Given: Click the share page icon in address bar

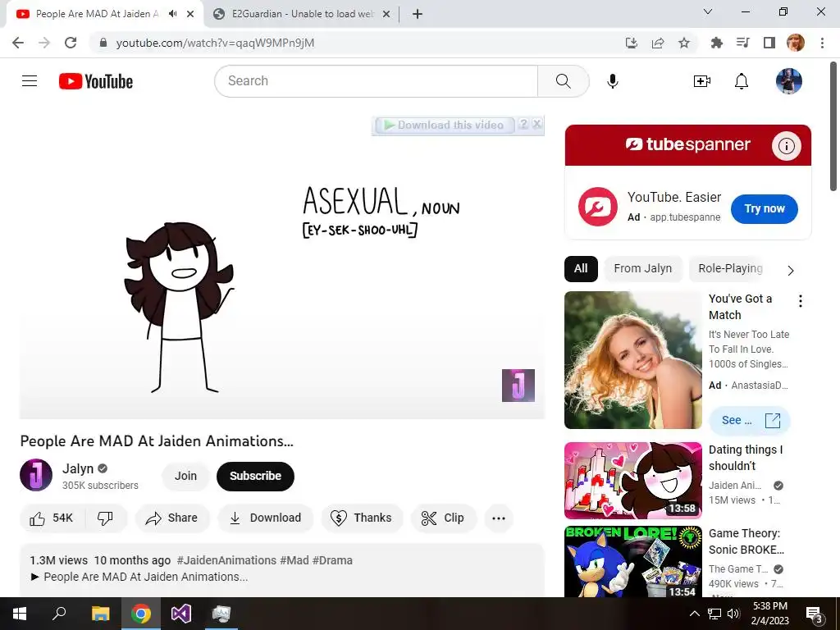Looking at the screenshot, I should point(658,43).
